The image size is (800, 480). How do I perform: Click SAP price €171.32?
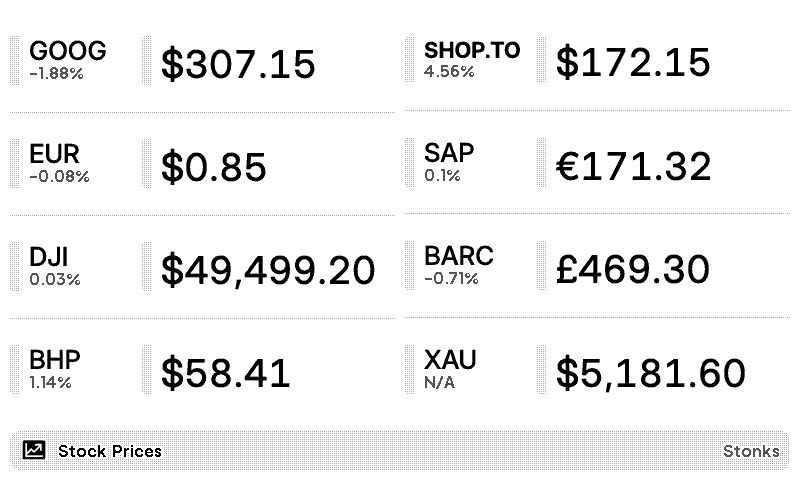633,166
